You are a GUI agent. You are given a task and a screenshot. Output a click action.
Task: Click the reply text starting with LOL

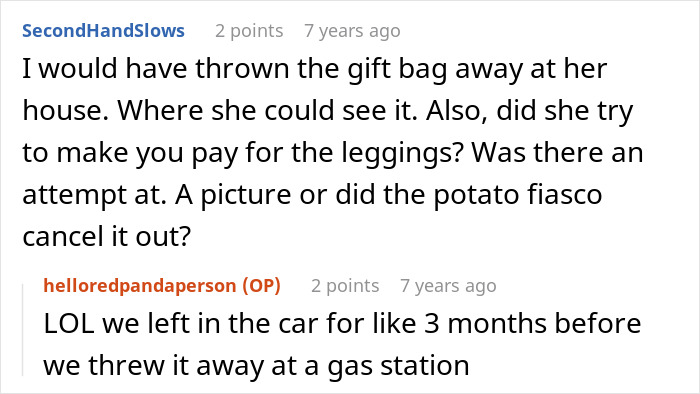(x=342, y=344)
